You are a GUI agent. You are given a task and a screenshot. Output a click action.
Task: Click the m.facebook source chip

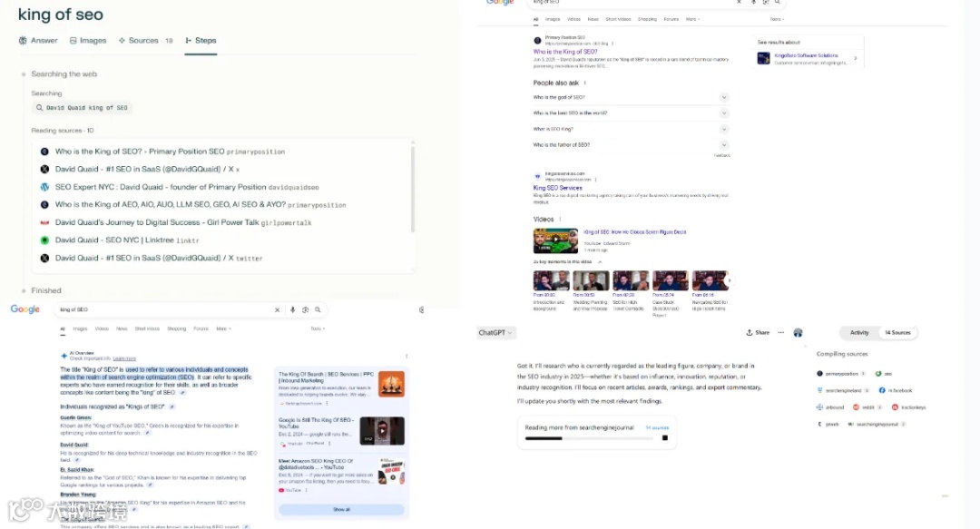(896, 390)
